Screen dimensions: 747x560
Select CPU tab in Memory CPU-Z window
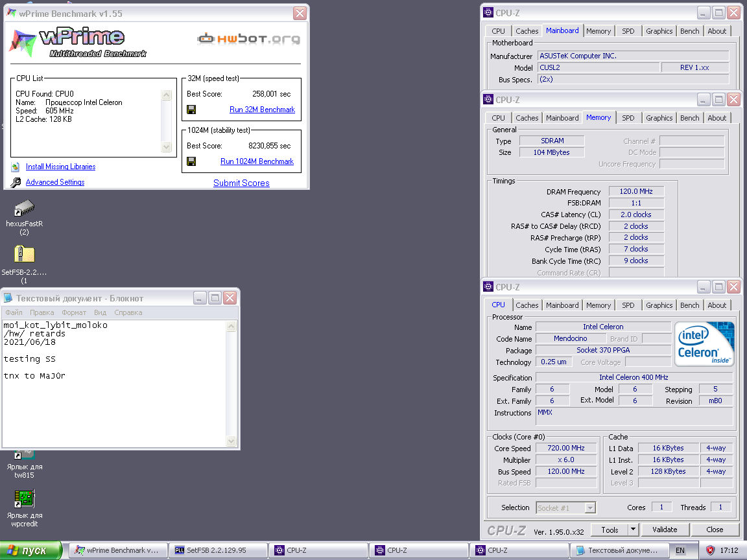click(498, 118)
